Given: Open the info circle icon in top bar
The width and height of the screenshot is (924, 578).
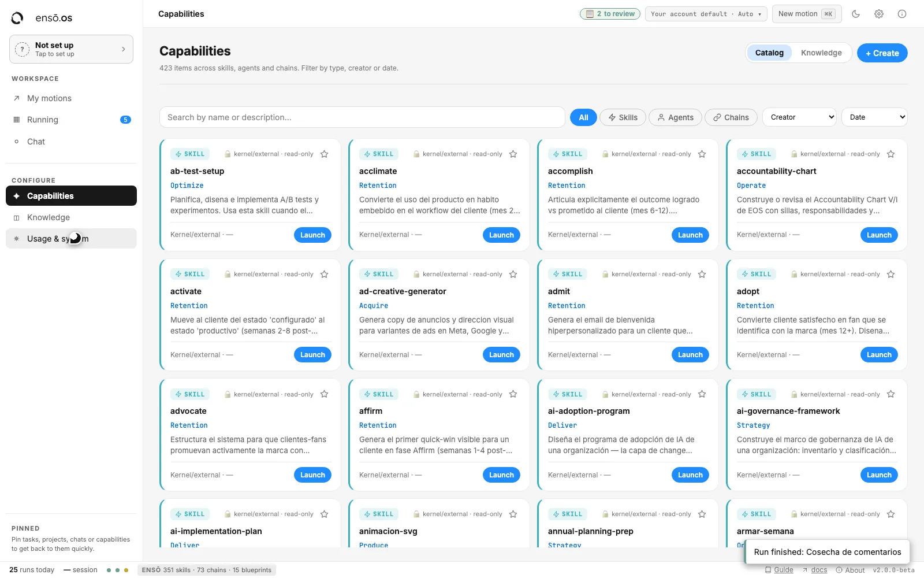Looking at the screenshot, I should point(902,14).
